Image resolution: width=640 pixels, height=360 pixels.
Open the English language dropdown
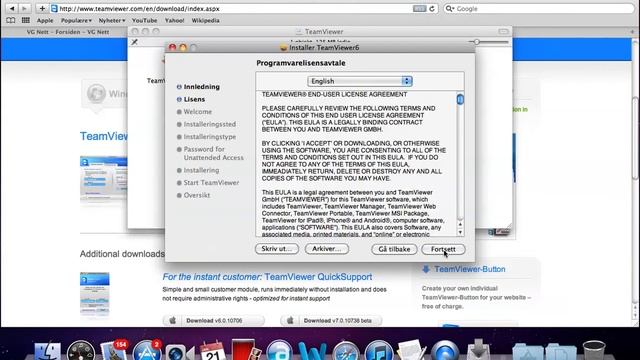pyautogui.click(x=360, y=81)
